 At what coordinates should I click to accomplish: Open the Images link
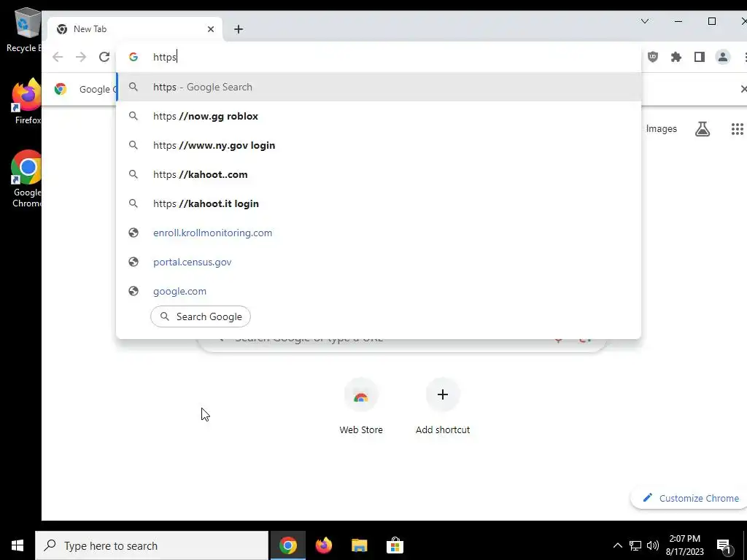coord(661,129)
